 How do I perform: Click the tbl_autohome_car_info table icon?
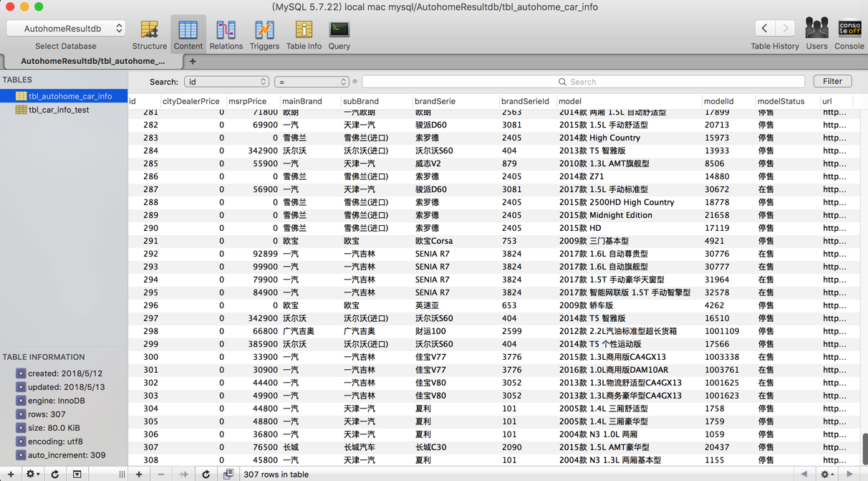[21, 96]
